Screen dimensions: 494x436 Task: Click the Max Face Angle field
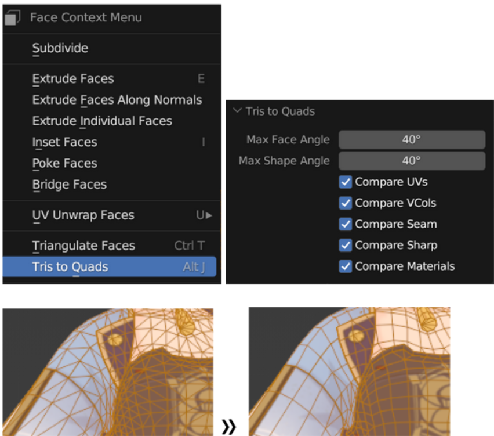[412, 139]
